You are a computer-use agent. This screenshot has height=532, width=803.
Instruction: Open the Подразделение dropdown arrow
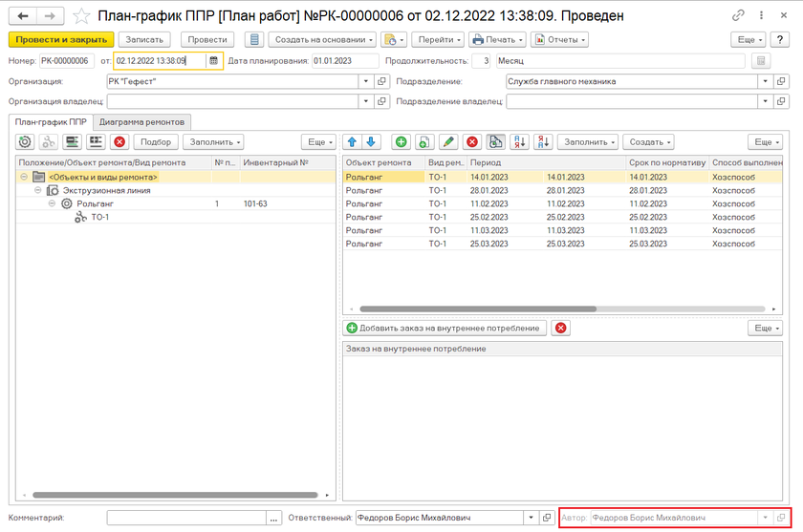point(765,81)
